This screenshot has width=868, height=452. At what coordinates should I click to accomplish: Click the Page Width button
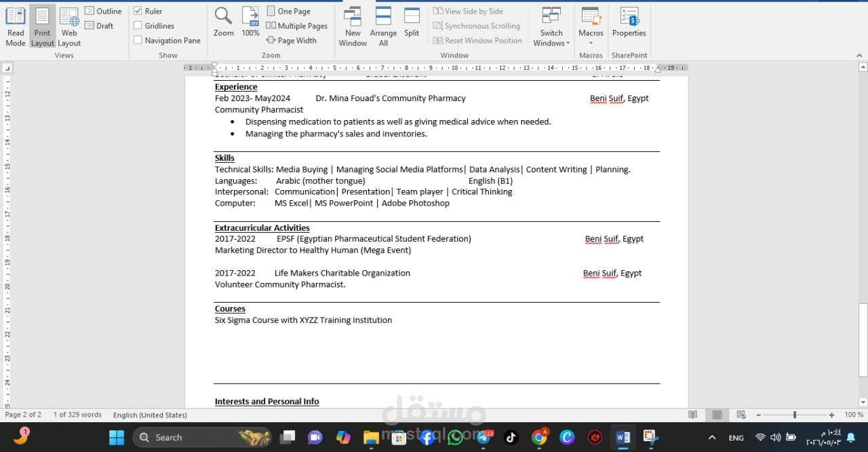(x=292, y=40)
